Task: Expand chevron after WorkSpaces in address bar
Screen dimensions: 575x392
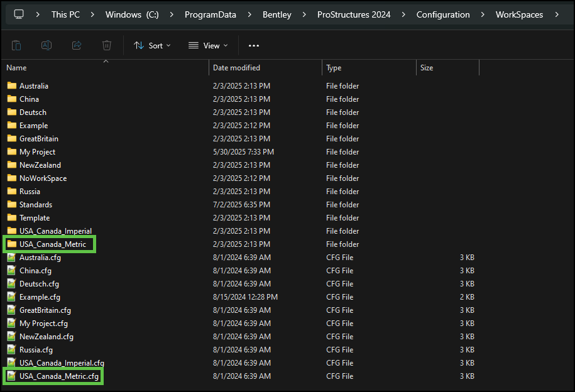Action: tap(557, 14)
